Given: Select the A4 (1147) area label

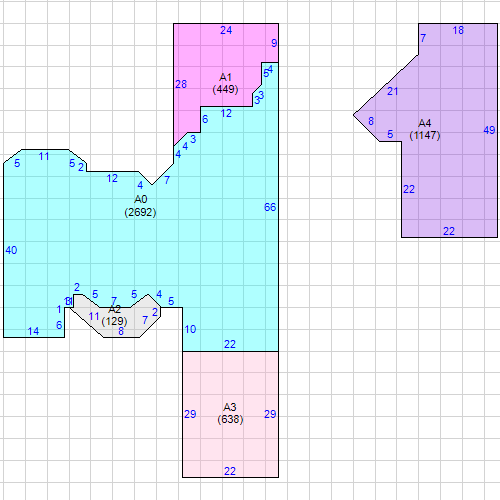Looking at the screenshot, I should pyautogui.click(x=425, y=129).
